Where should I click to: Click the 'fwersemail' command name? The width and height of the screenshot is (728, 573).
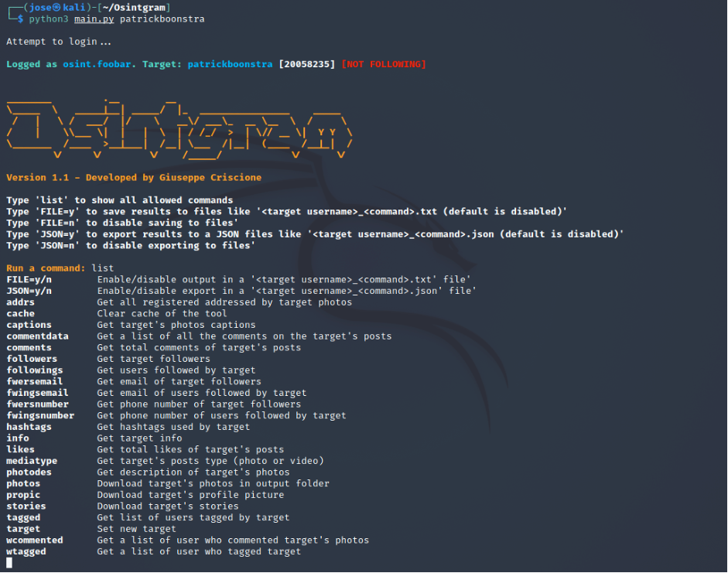[34, 381]
